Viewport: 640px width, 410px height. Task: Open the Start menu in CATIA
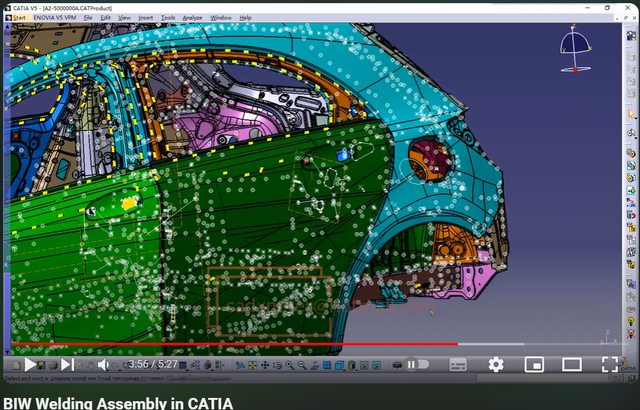pos(19,18)
